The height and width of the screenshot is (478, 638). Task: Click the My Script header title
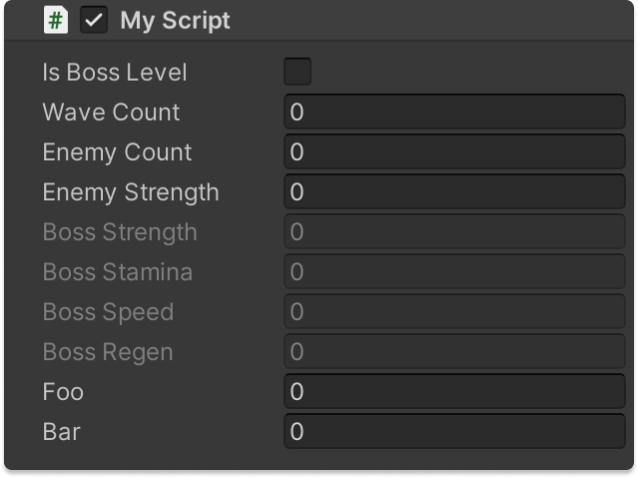[x=175, y=20]
